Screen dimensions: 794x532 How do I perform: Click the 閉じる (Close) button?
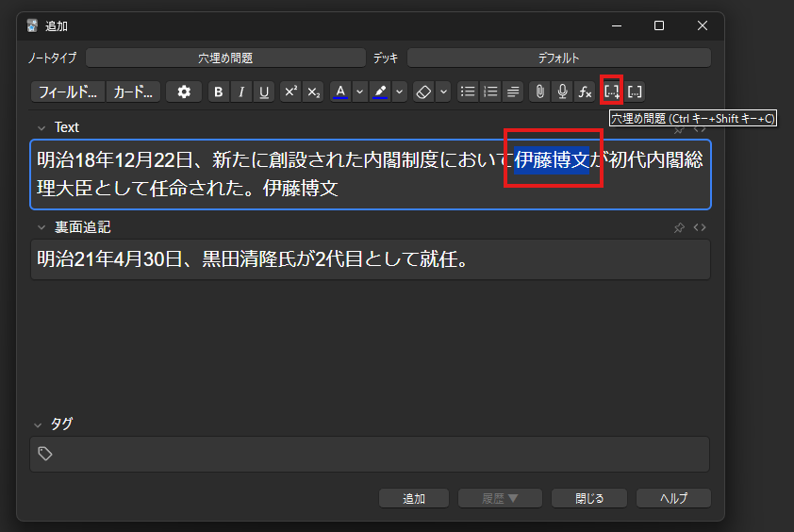point(589,498)
